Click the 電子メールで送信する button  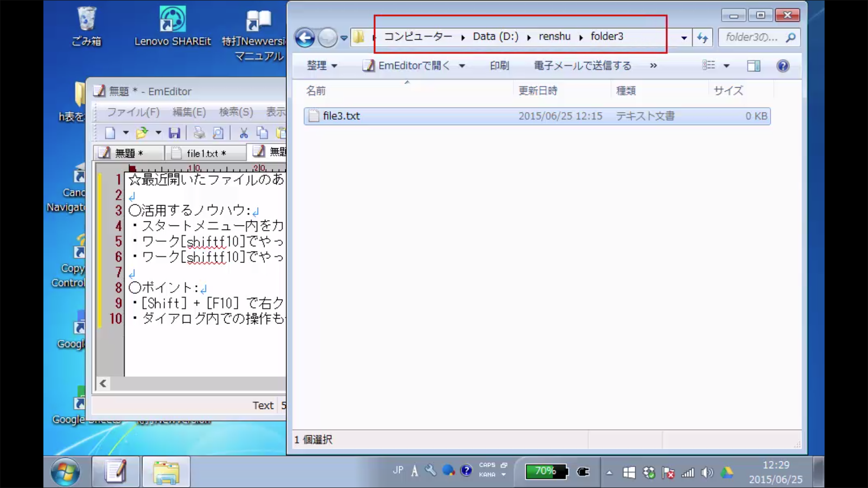pyautogui.click(x=582, y=66)
